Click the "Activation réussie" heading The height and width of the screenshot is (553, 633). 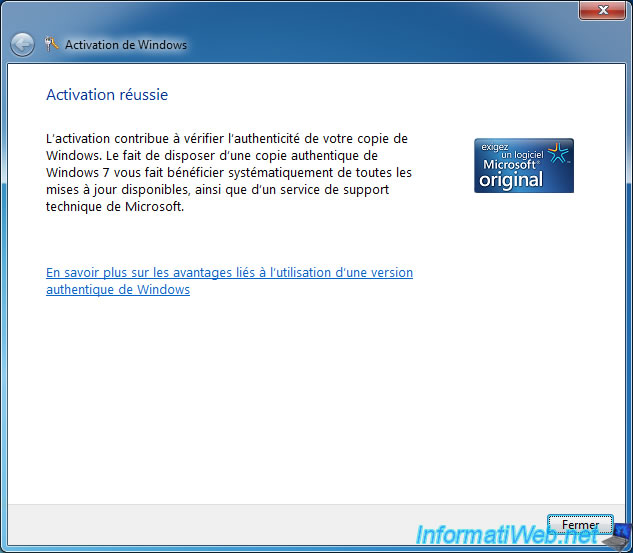pos(107,95)
